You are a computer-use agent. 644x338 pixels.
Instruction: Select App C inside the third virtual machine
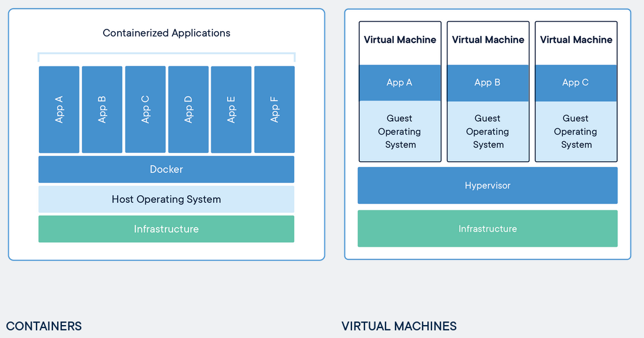(x=576, y=82)
